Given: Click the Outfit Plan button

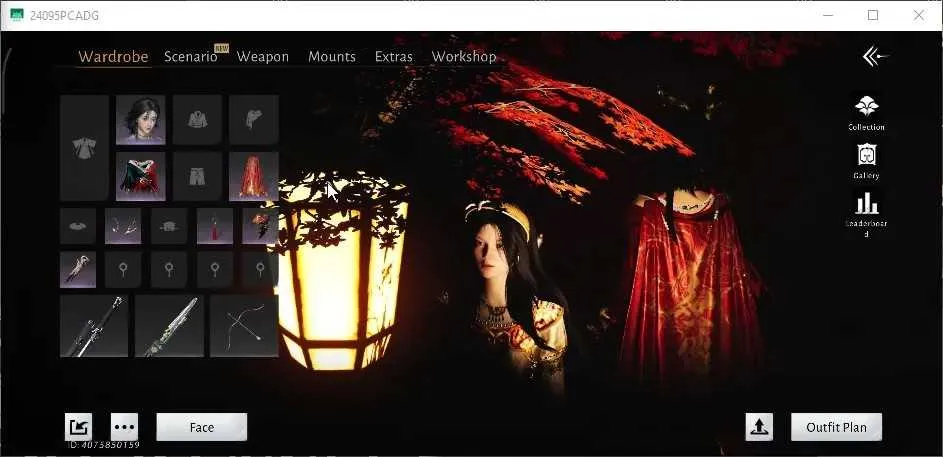Looking at the screenshot, I should click(837, 427).
